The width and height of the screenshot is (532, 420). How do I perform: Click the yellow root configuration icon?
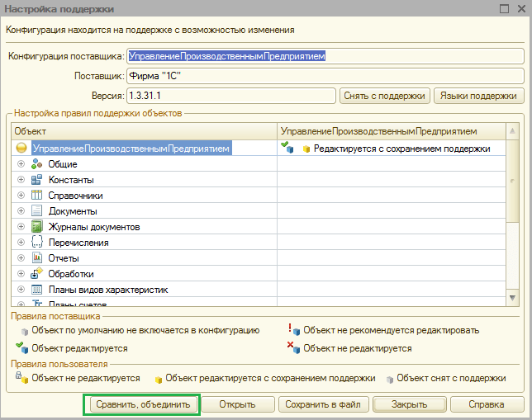click(21, 148)
